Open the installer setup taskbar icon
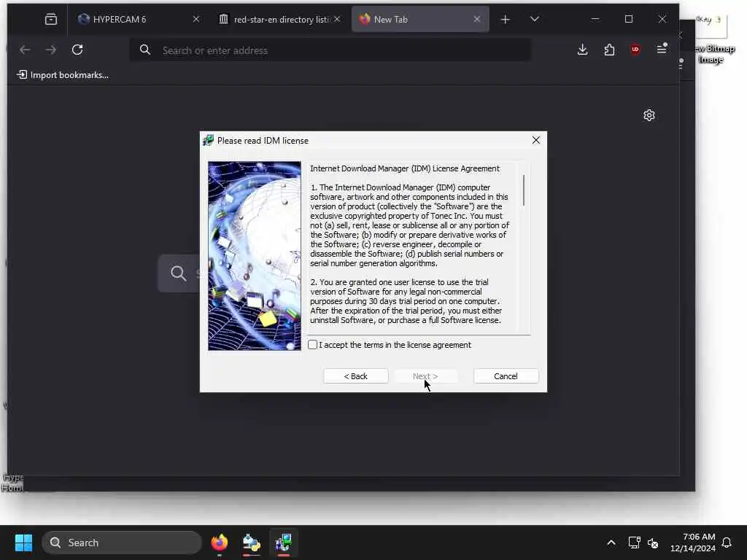747x560 pixels. click(252, 542)
